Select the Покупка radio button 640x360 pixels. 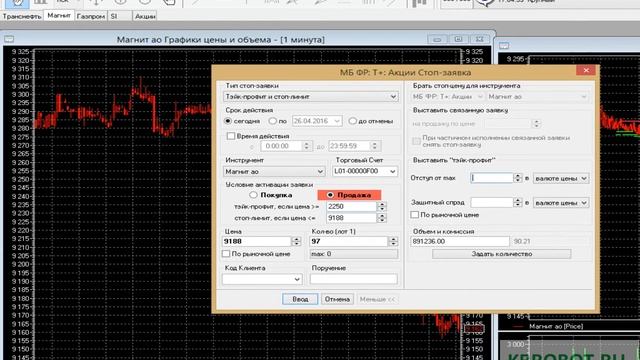click(253, 195)
